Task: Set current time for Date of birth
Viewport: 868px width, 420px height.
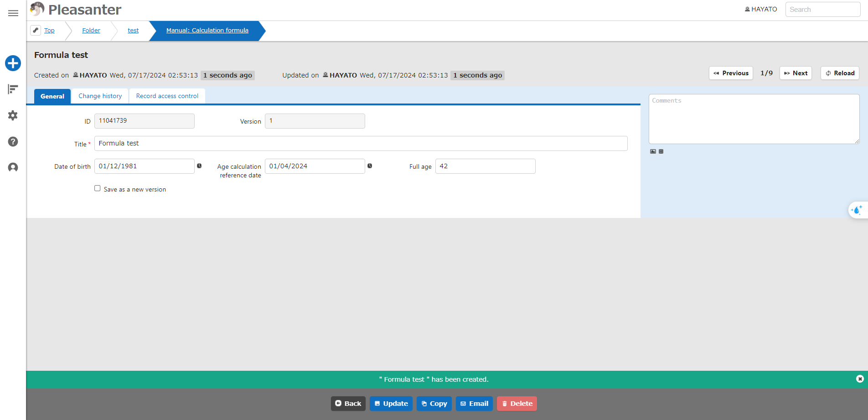Action: click(199, 166)
